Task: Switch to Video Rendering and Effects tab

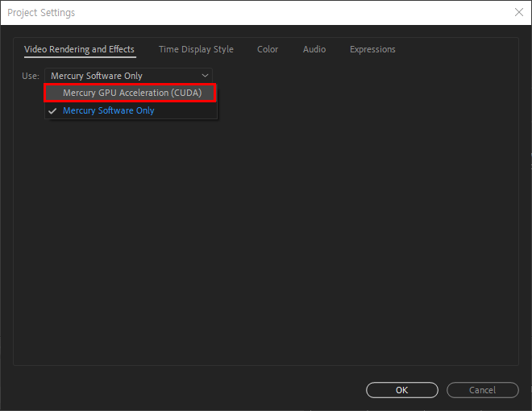Action: point(79,49)
